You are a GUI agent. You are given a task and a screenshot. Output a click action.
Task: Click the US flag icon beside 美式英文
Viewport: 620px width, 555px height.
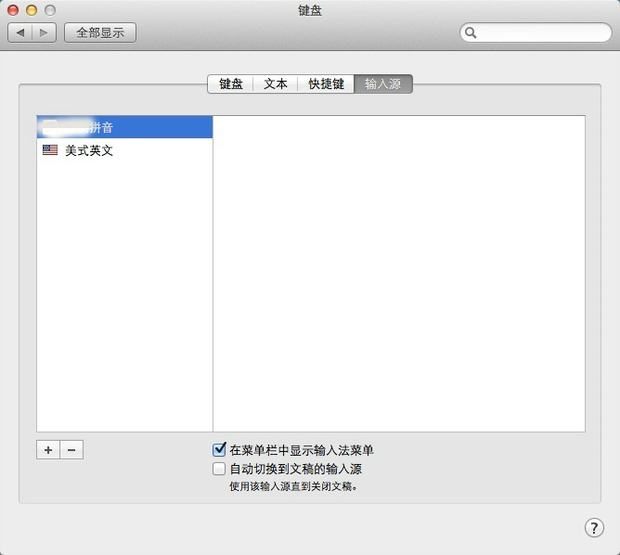(x=50, y=150)
